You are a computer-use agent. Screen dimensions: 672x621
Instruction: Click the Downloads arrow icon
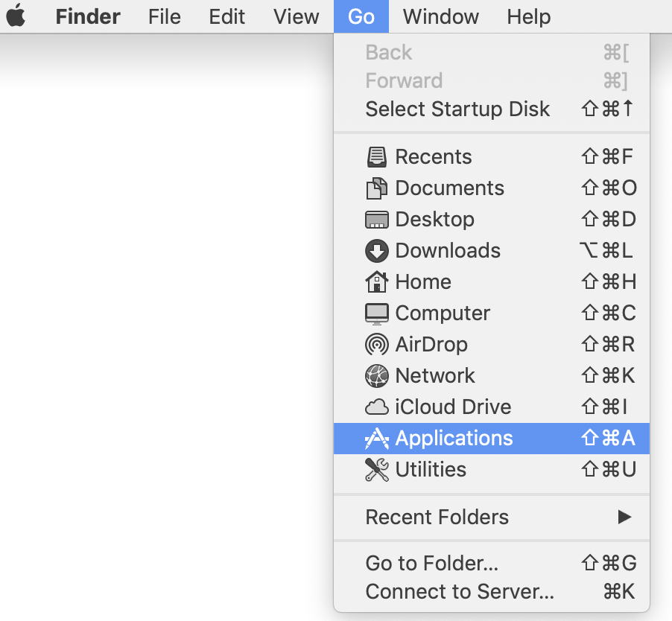[377, 251]
